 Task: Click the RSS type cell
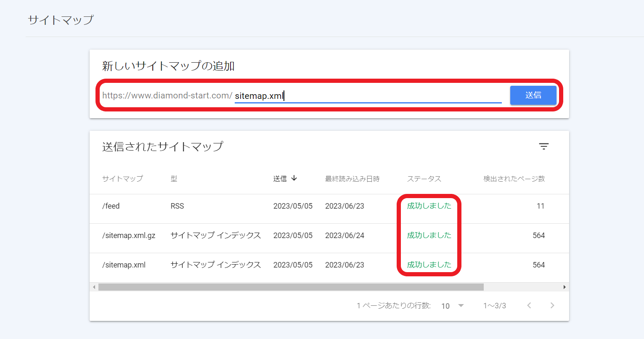pyautogui.click(x=177, y=206)
